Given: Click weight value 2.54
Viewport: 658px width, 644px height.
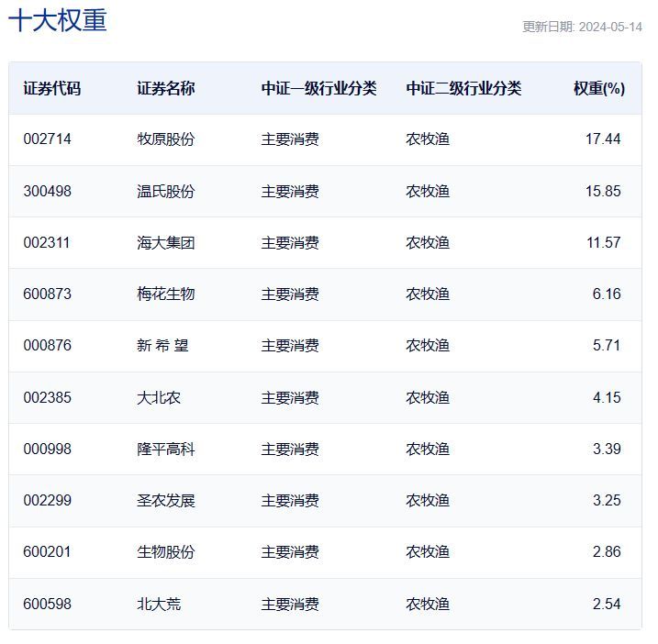Looking at the screenshot, I should [x=607, y=604].
